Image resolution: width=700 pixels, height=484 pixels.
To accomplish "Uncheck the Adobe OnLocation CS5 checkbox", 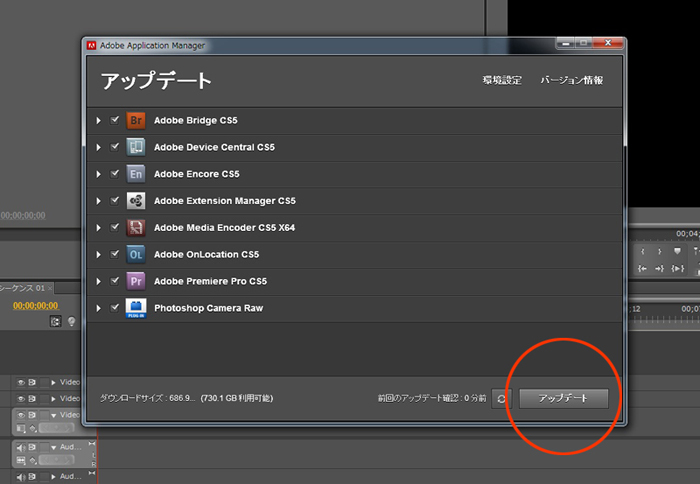I will coord(115,254).
